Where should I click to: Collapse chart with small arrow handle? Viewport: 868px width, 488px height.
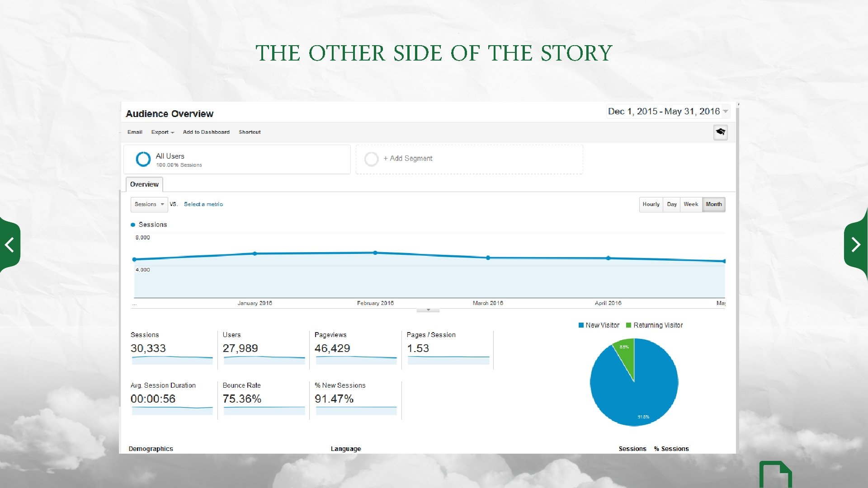point(428,310)
